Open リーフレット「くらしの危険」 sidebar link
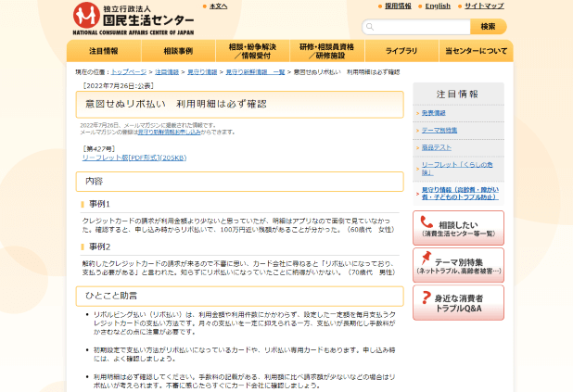Viewport: 573px width, 392px height. 457,169
